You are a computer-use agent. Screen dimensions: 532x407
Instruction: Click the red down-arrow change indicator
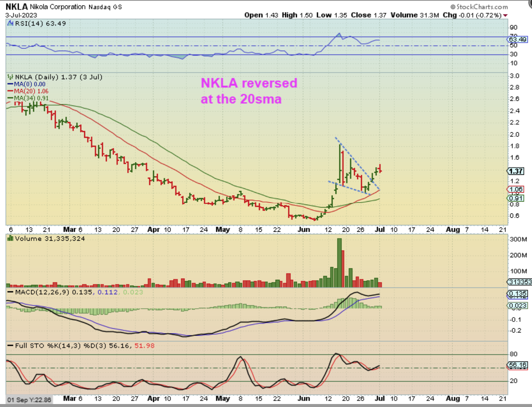click(x=505, y=15)
